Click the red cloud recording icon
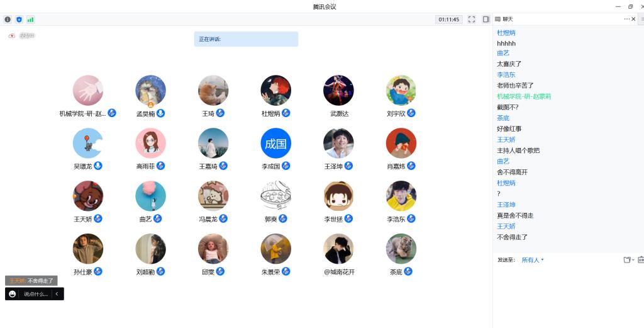 click(11, 36)
